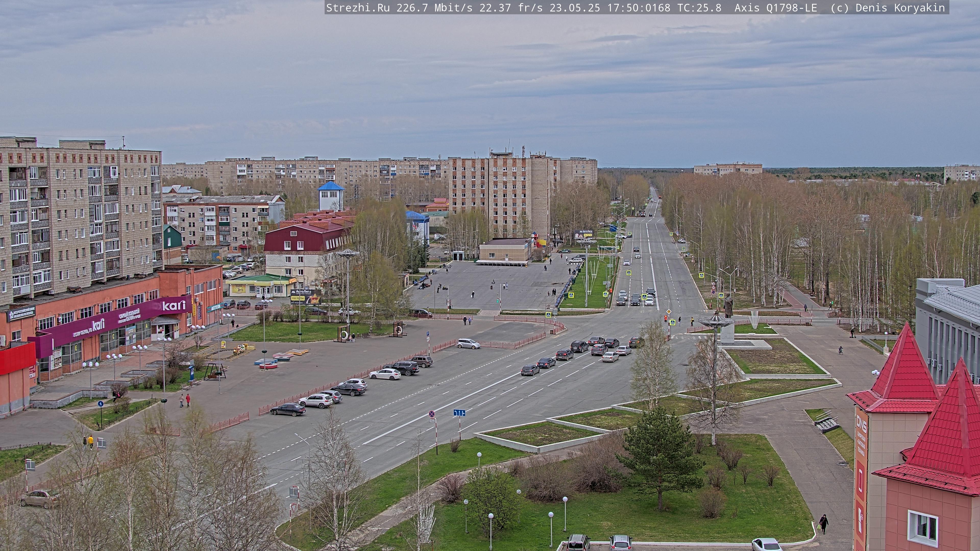This screenshot has height=551, width=980.
Task: Click the timestamp "17:50:0168"
Action: point(639,8)
